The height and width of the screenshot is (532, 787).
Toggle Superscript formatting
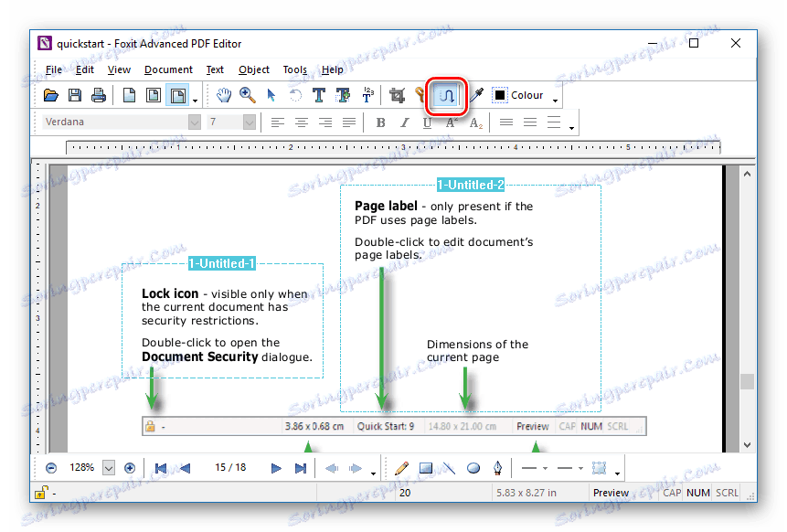(x=452, y=122)
